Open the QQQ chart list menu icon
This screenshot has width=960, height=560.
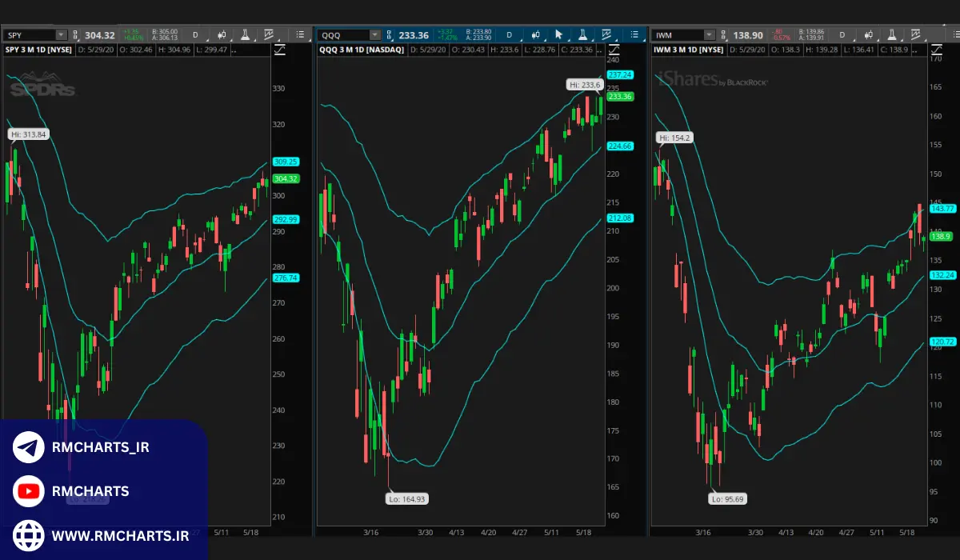pos(633,35)
